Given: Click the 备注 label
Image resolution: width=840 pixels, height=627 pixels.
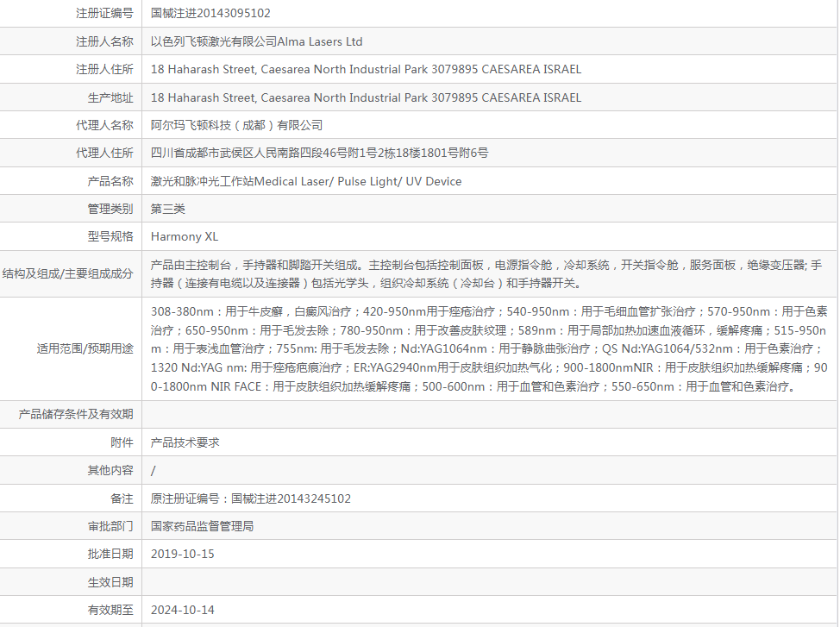Looking at the screenshot, I should 122,498.
